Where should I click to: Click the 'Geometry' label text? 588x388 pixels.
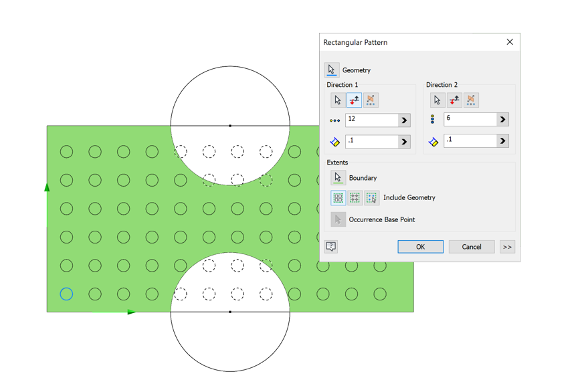[x=357, y=70]
